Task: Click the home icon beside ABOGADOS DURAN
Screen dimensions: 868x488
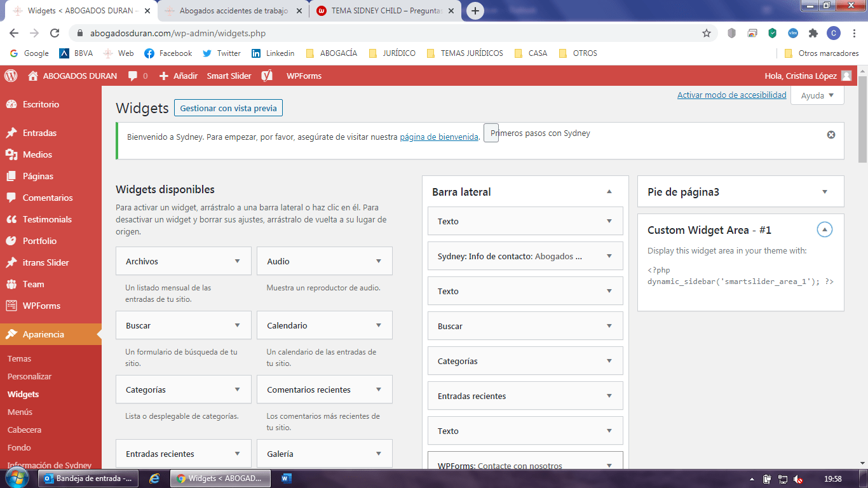Action: pos(33,76)
